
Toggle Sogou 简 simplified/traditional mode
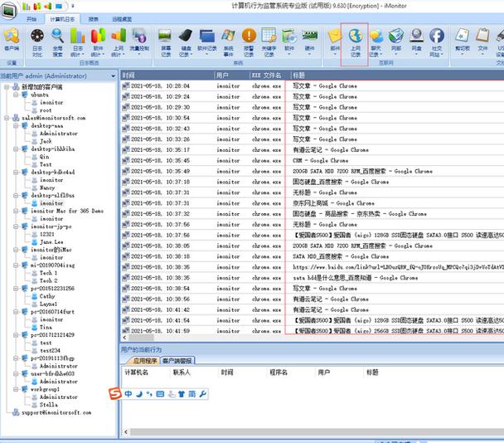191,394
